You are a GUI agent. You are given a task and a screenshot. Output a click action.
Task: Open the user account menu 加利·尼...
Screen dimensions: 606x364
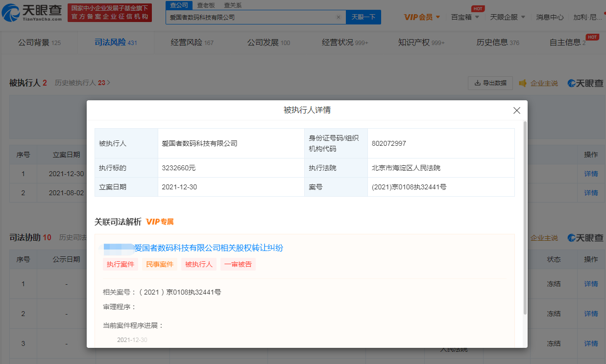pyautogui.click(x=588, y=17)
